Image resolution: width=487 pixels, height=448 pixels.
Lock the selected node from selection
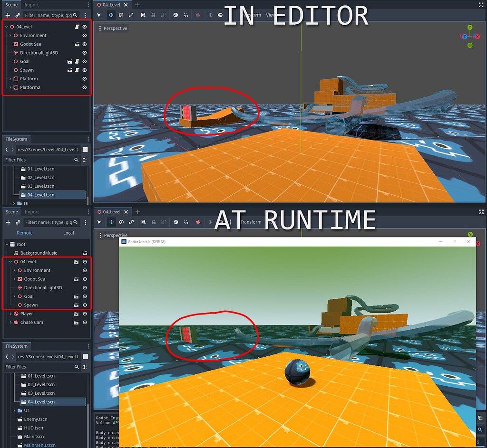[x=154, y=15]
